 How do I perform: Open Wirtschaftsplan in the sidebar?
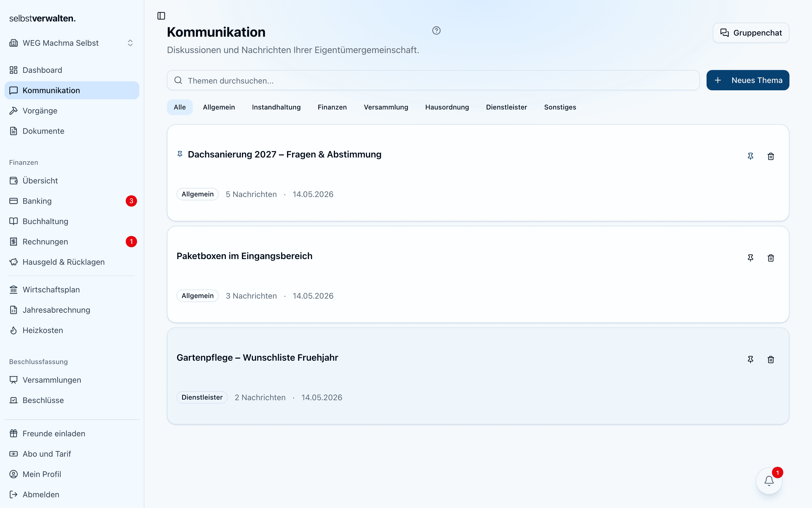[x=72, y=290]
